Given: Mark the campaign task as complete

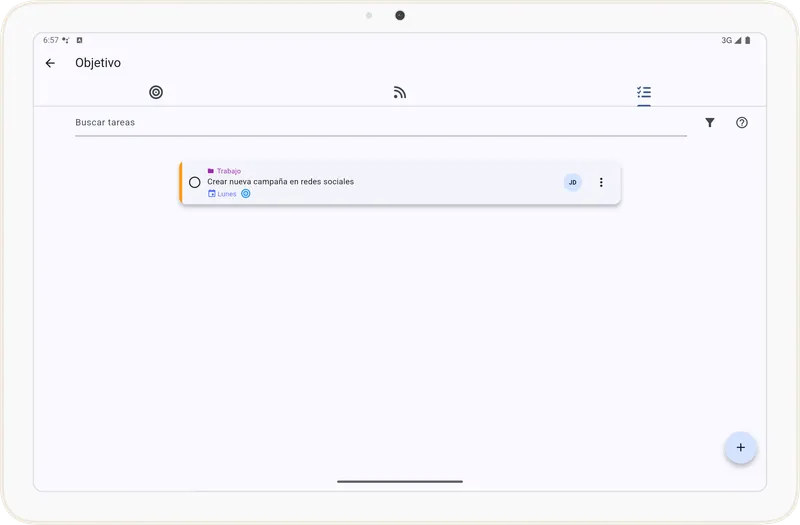Looking at the screenshot, I should click(195, 182).
